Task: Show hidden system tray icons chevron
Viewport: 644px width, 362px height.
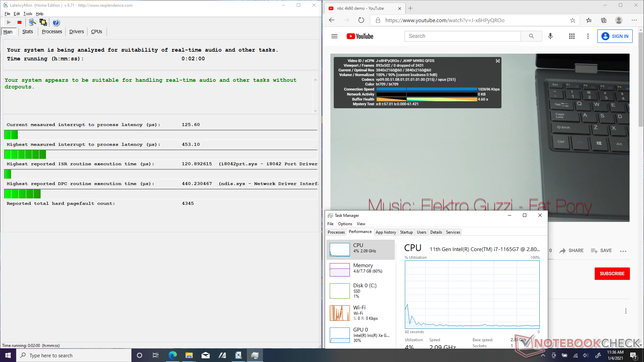Action: 543,355
